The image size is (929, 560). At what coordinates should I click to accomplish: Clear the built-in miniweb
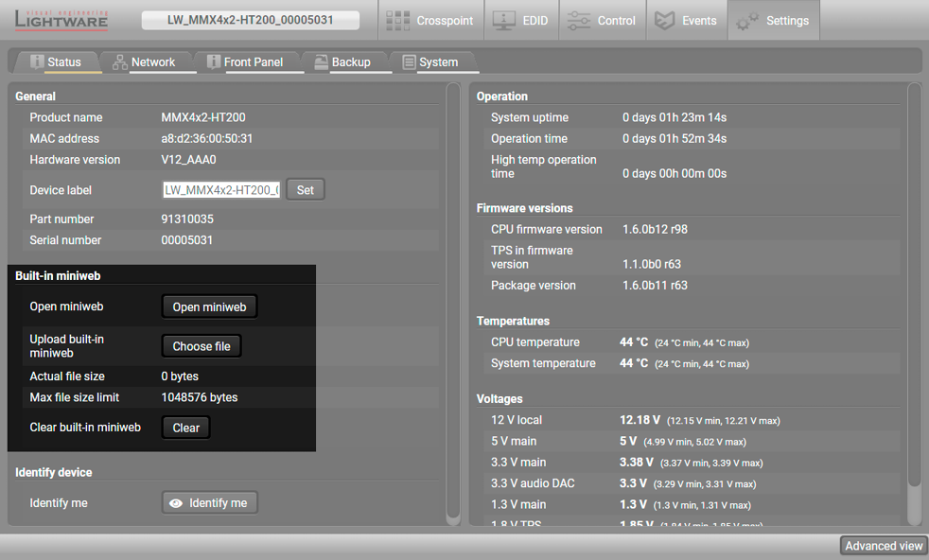186,428
